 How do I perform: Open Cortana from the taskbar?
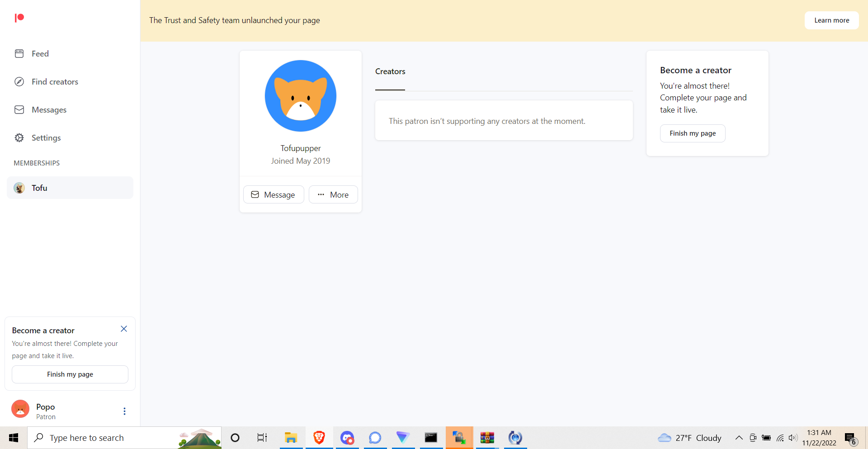click(x=235, y=438)
